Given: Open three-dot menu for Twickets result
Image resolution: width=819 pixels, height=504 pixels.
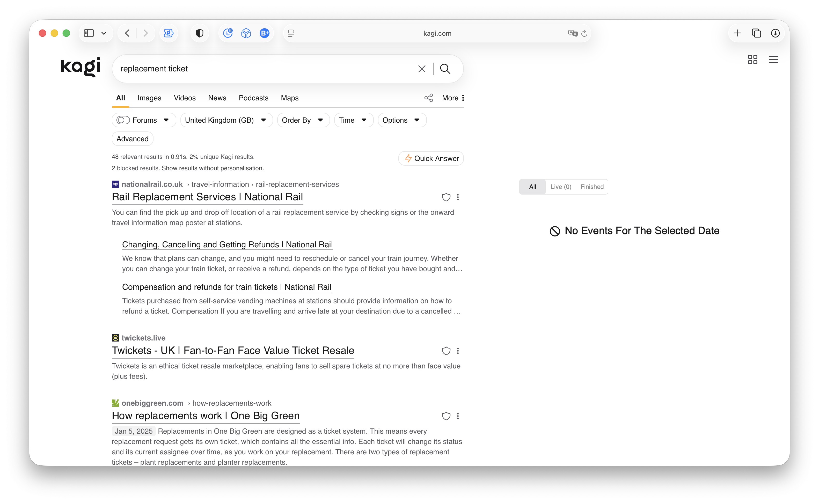Looking at the screenshot, I should (x=458, y=351).
